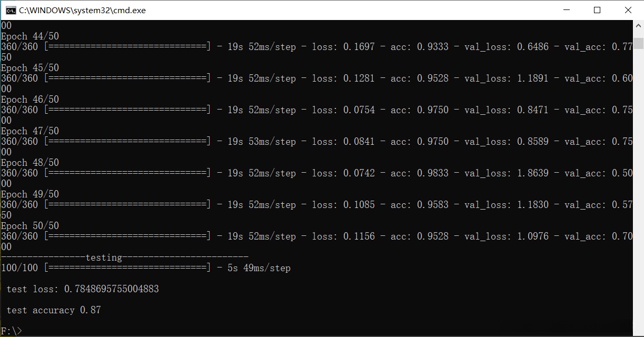This screenshot has height=337, width=644.
Task: Click the scrollbar track below the thumb
Action: [638, 184]
